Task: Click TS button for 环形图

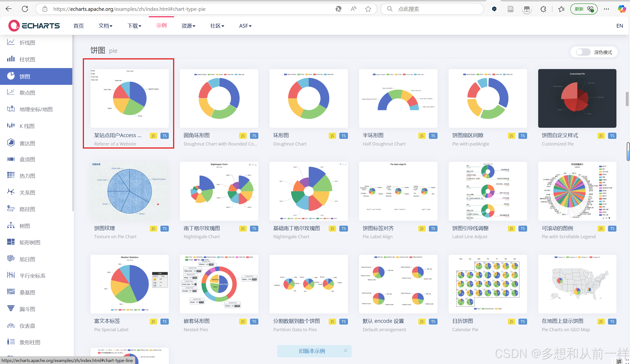Action: pyautogui.click(x=344, y=136)
